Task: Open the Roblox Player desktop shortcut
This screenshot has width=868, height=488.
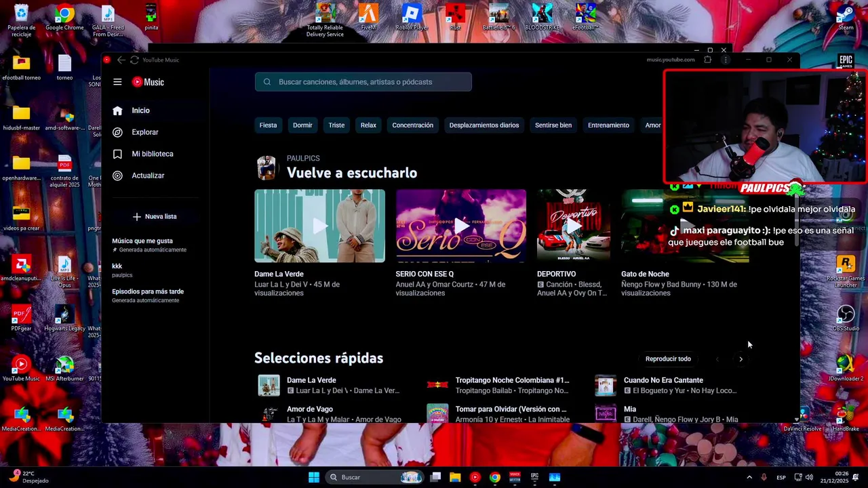Action: [412, 19]
